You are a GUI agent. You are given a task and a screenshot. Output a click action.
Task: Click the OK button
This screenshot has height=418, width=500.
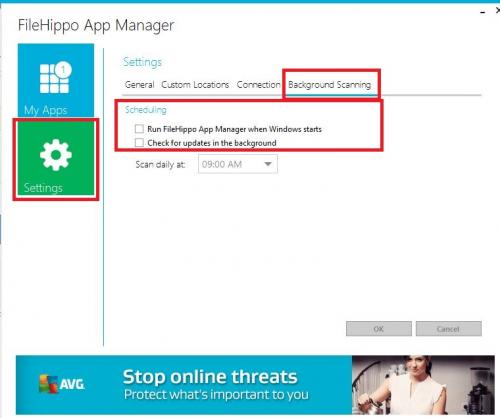pyautogui.click(x=379, y=329)
